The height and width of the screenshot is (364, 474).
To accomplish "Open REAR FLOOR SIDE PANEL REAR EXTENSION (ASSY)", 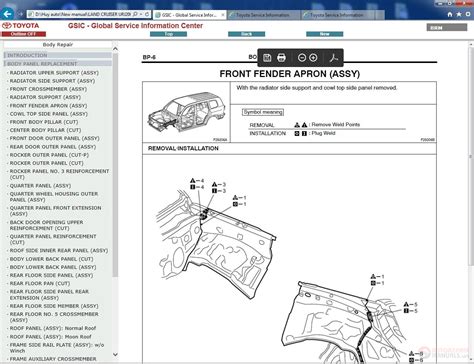I will 49,295.
